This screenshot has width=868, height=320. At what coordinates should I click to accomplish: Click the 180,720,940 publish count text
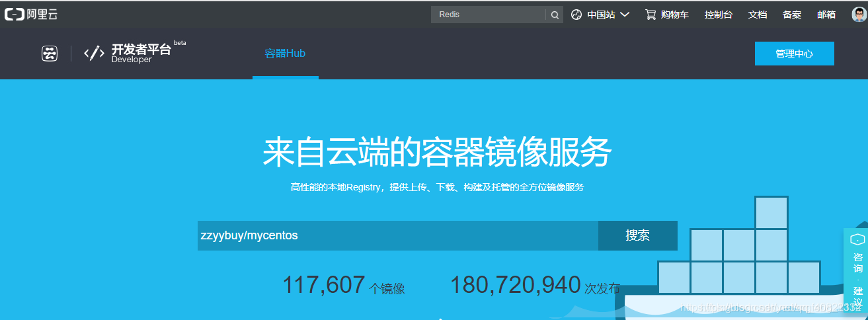(516, 285)
